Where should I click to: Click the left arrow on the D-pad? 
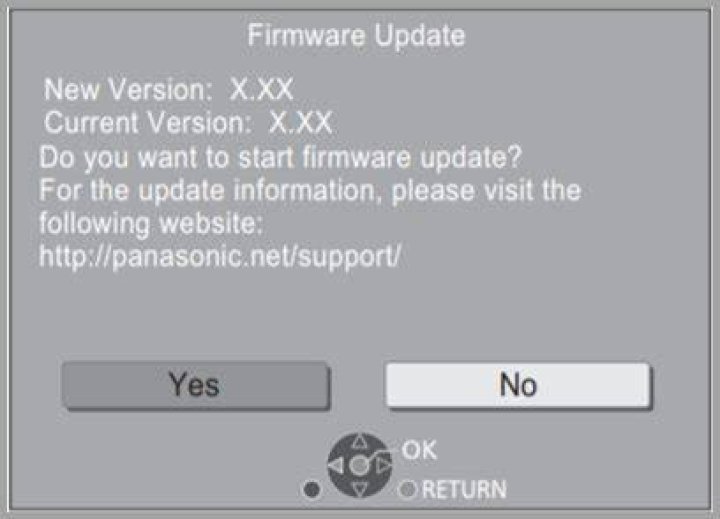337,466
